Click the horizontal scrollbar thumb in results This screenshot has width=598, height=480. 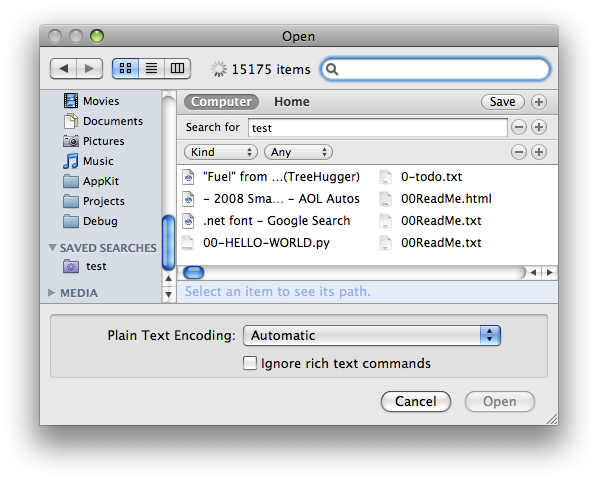pyautogui.click(x=194, y=272)
